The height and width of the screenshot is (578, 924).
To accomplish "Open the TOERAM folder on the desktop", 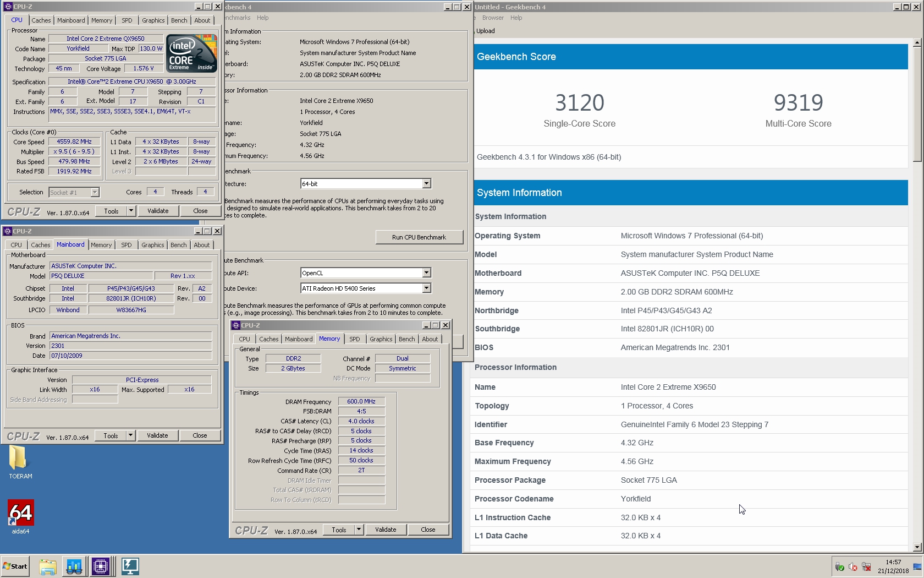I will pos(20,462).
